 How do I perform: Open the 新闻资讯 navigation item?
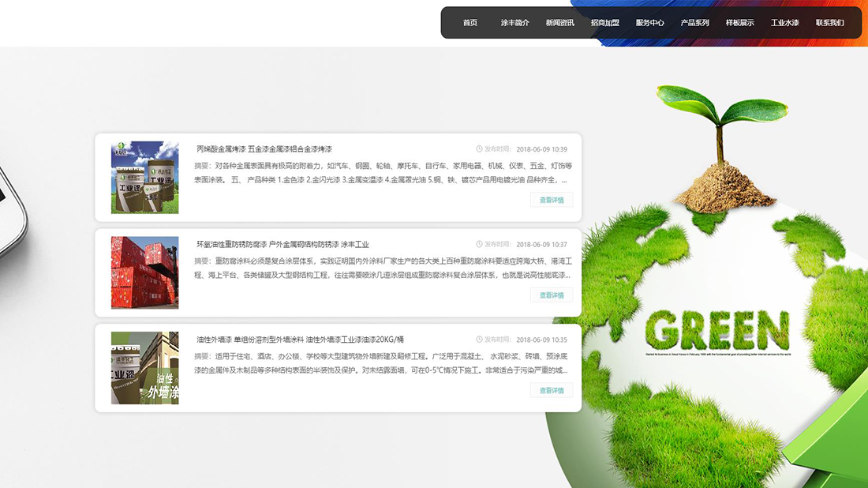pos(559,23)
